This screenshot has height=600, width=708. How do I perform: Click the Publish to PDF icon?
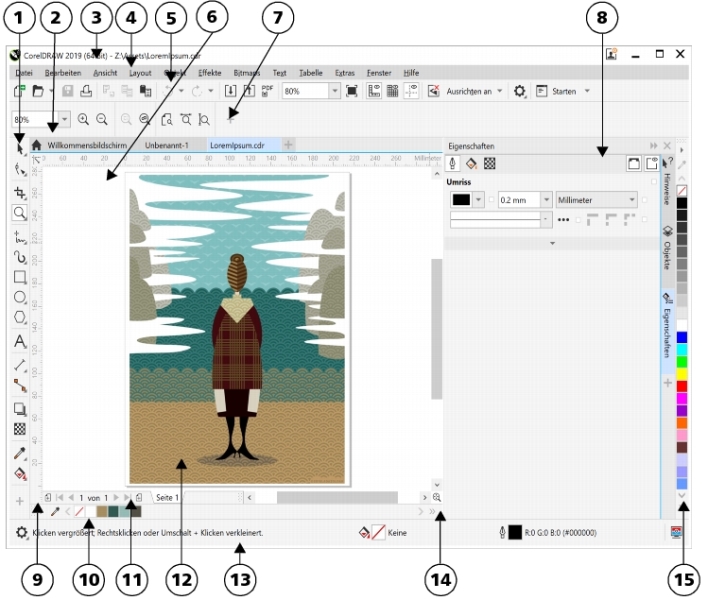tap(267, 91)
